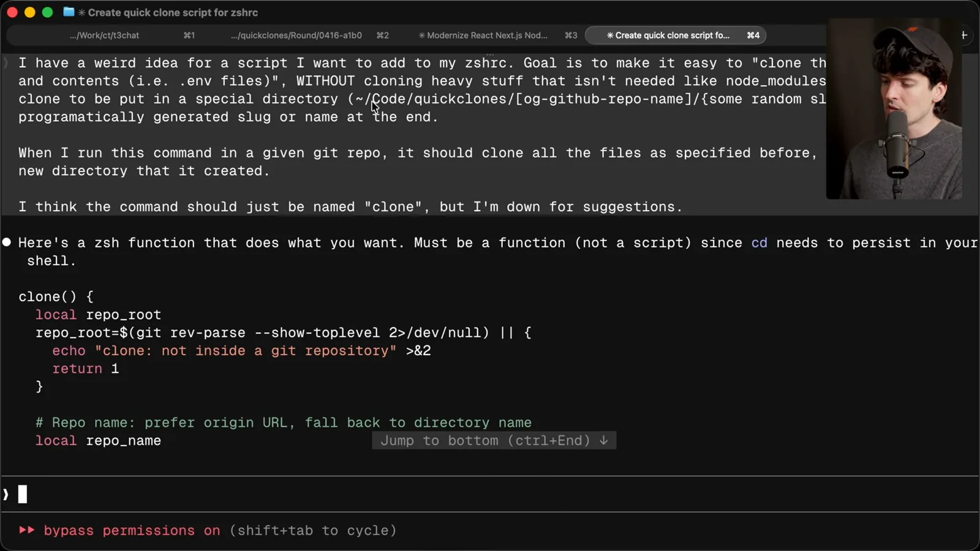The height and width of the screenshot is (551, 980).
Task: Click the window title "Create quick clone script for zshrc"
Action: [x=173, y=12]
